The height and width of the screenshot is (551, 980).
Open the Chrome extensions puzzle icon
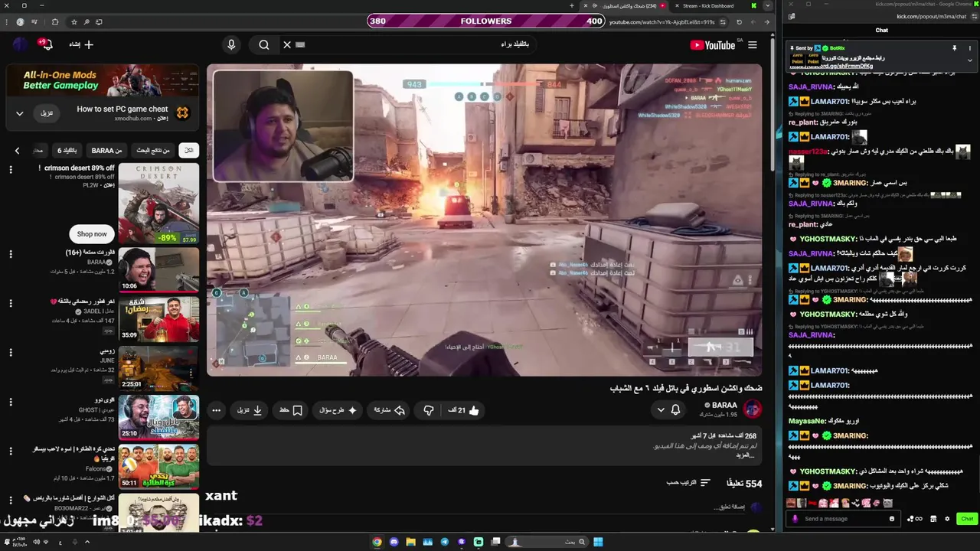click(x=54, y=22)
